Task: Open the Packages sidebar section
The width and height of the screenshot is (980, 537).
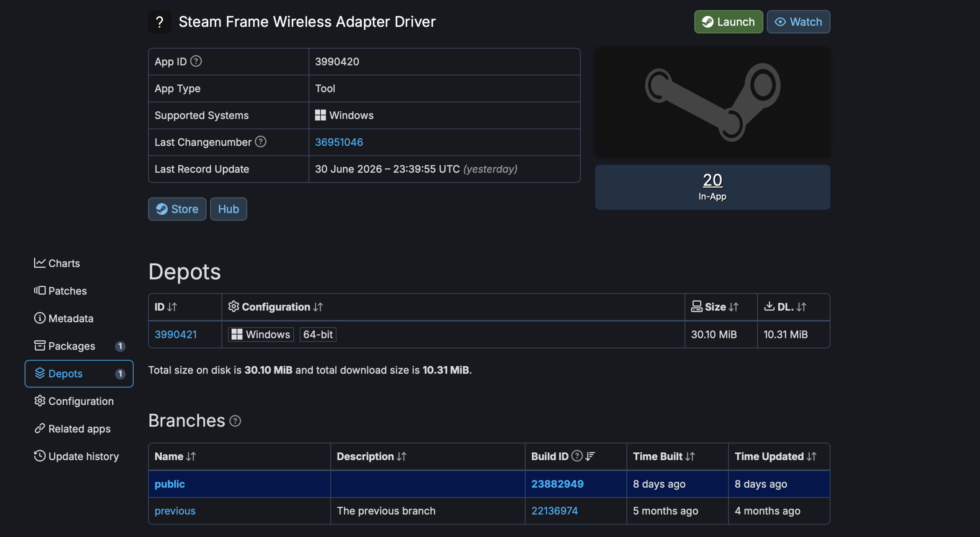Action: tap(79, 346)
